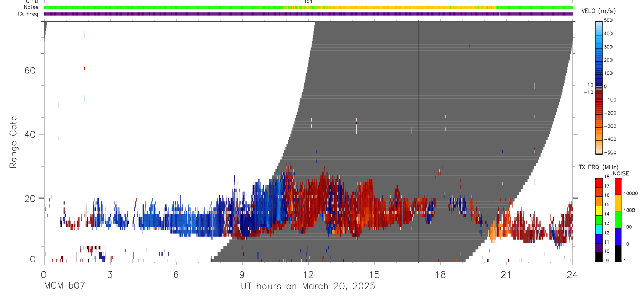The image size is (644, 297).
Task: Click the green swatch in TX FRQ legend
Action: pyautogui.click(x=598, y=220)
